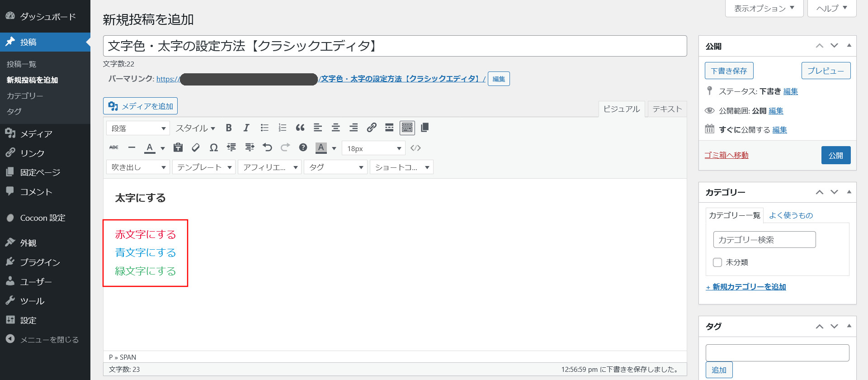Switch to the ビジュアル editor tab
Viewport: 868px width, 380px height.
click(x=622, y=109)
